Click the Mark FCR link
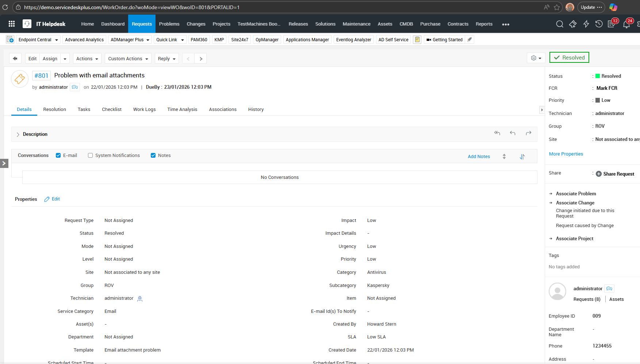The image size is (640, 364). click(607, 88)
